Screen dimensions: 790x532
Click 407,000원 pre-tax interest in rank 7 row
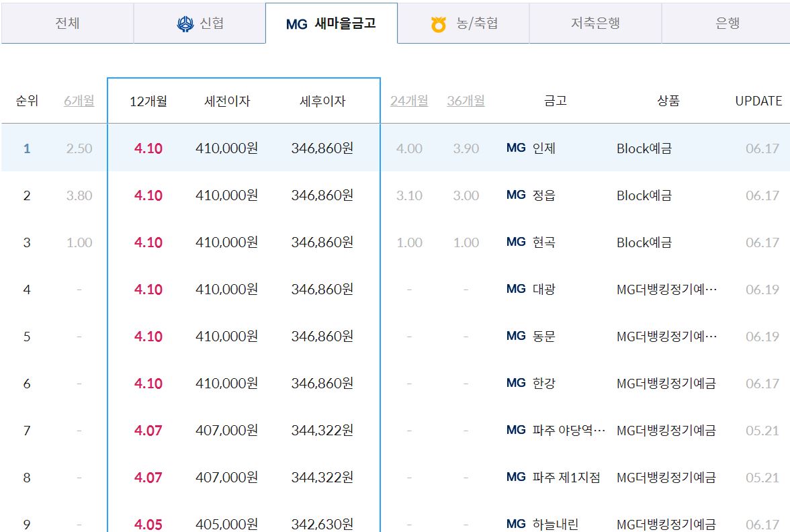(x=227, y=430)
